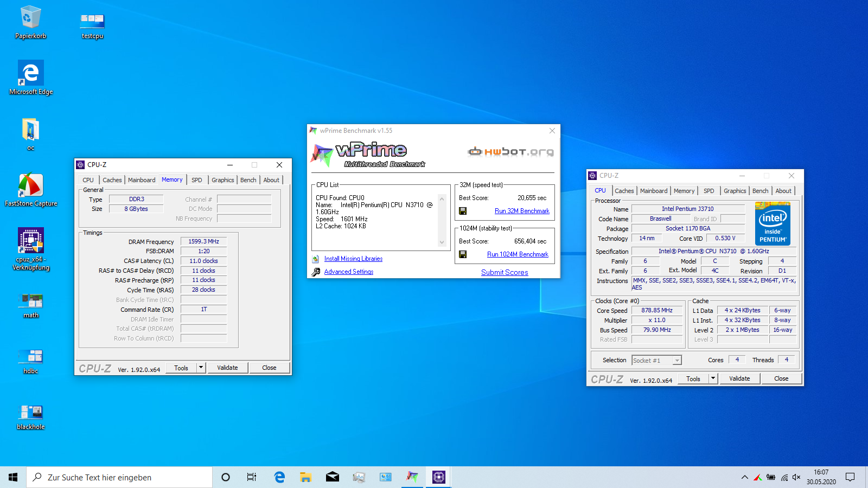The height and width of the screenshot is (488, 868).
Task: Open the Mail app from the taskbar
Action: click(x=332, y=477)
